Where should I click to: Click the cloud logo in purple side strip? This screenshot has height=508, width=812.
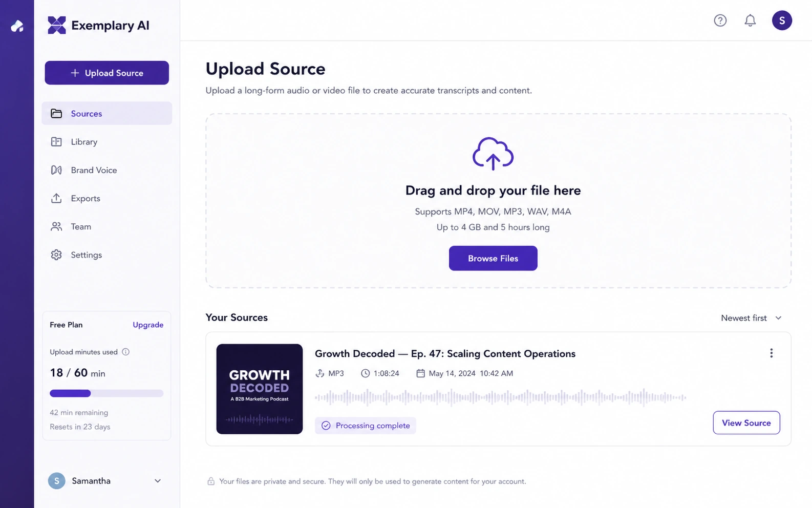[17, 26]
